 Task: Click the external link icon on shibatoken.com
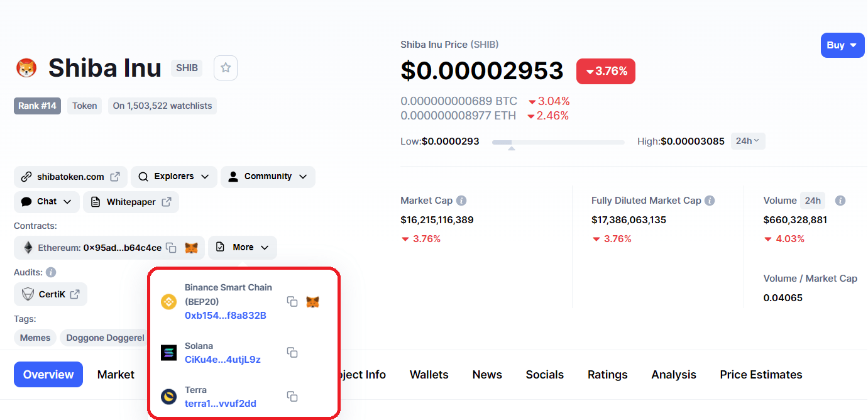[115, 177]
